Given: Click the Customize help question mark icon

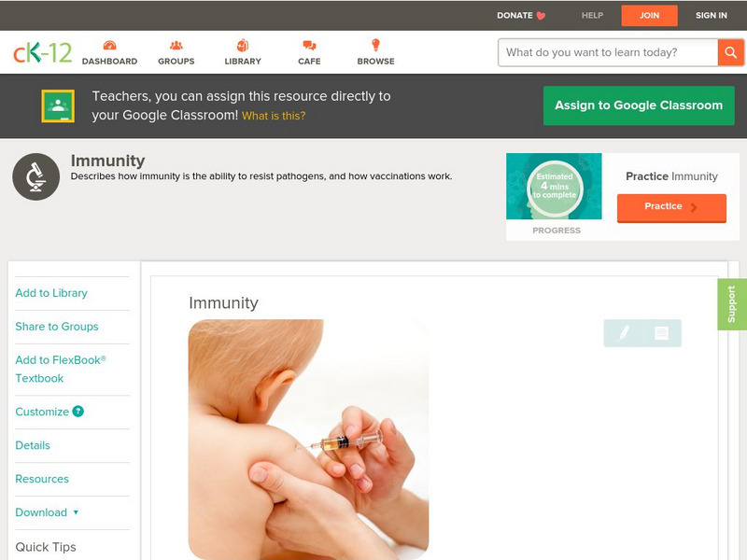Looking at the screenshot, I should coord(78,412).
